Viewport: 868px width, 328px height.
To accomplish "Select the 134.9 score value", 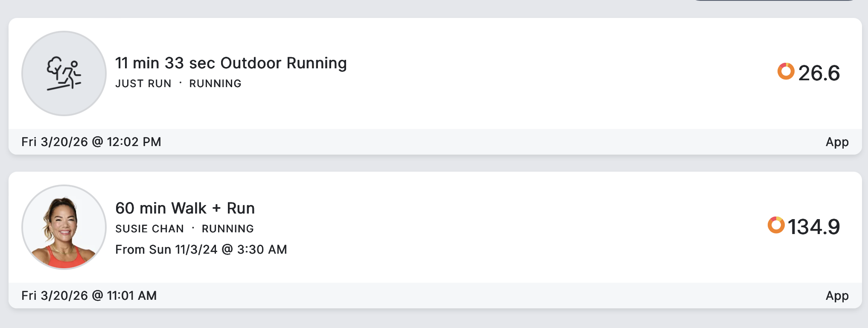I will pyautogui.click(x=813, y=227).
